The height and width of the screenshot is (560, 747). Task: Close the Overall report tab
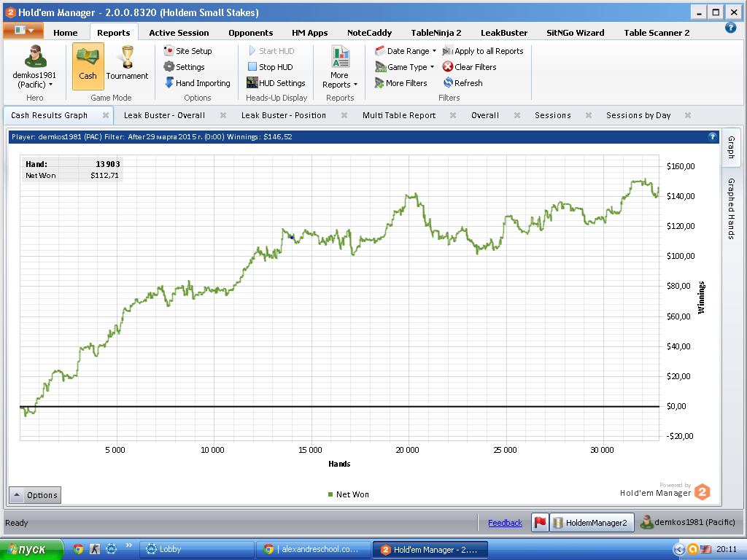[517, 115]
